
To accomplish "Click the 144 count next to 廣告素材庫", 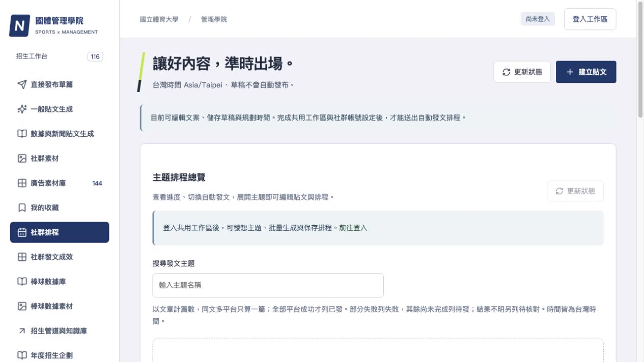I will point(97,183).
